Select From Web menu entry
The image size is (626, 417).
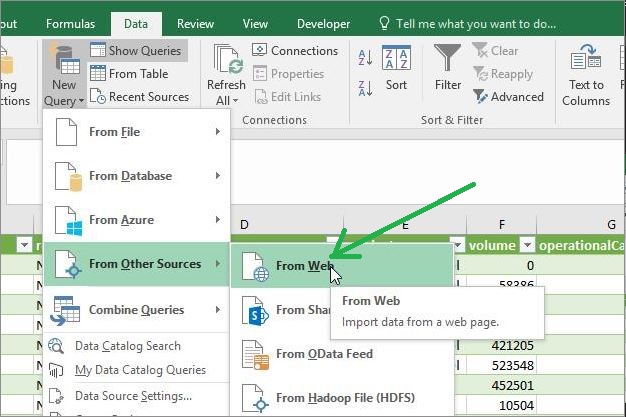click(304, 266)
